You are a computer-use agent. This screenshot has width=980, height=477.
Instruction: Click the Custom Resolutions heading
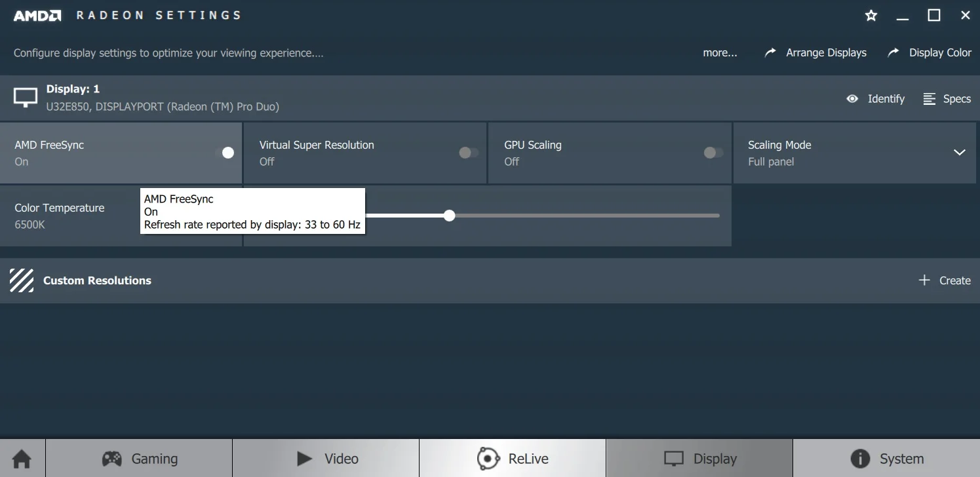[97, 280]
